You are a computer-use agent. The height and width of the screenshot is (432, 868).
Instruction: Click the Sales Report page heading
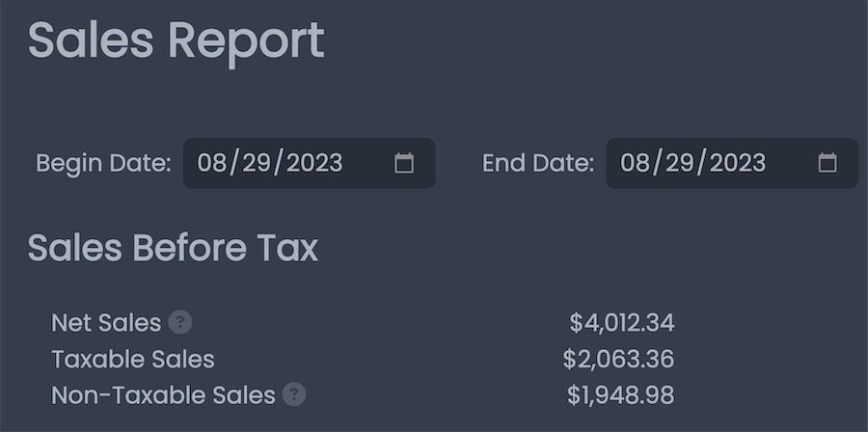(176, 41)
